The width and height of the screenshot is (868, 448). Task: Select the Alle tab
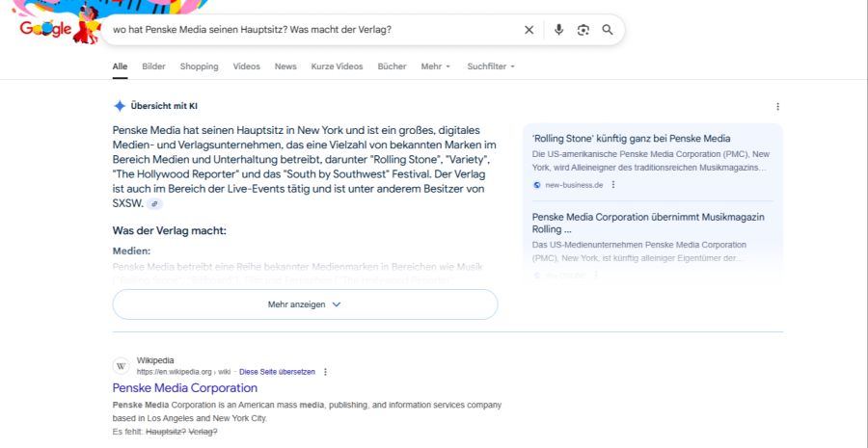click(121, 66)
